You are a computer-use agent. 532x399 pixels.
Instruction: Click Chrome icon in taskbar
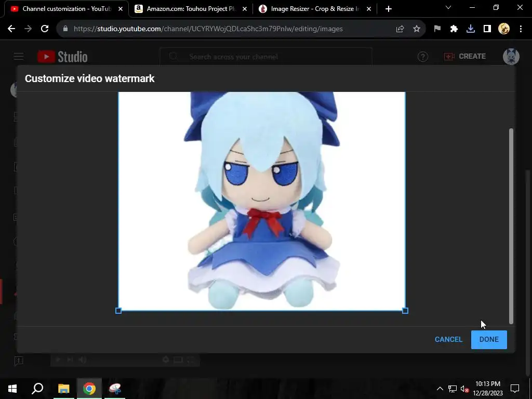[x=89, y=389]
